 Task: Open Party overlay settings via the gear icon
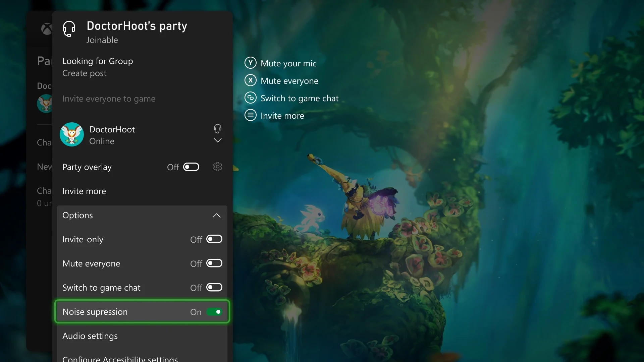(x=217, y=167)
